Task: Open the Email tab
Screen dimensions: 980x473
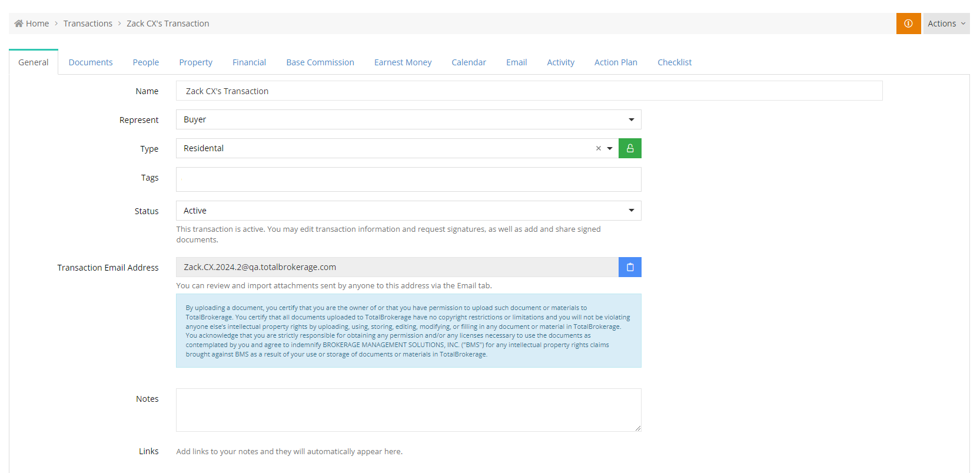Action: tap(517, 62)
